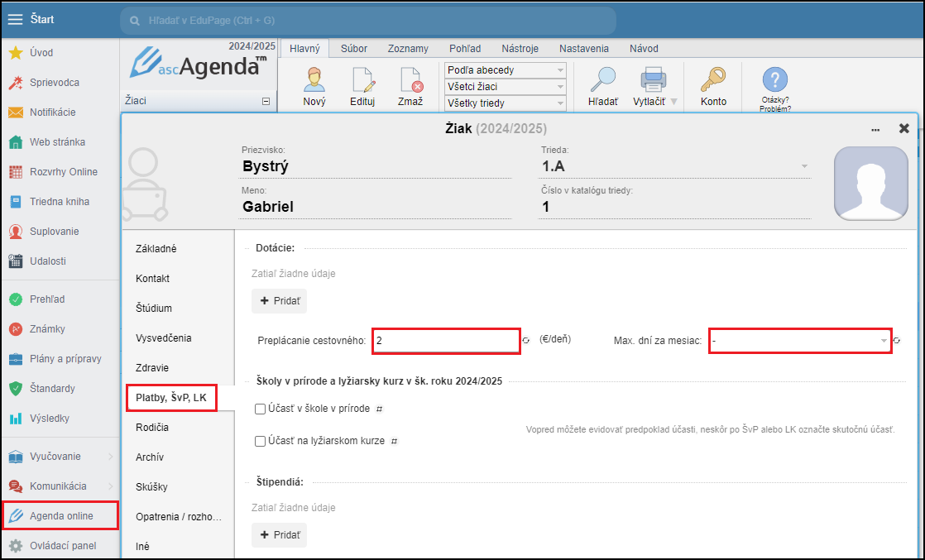The width and height of the screenshot is (925, 560).
Task: Click Plány a prípravy briefcase icon
Action: click(16, 359)
